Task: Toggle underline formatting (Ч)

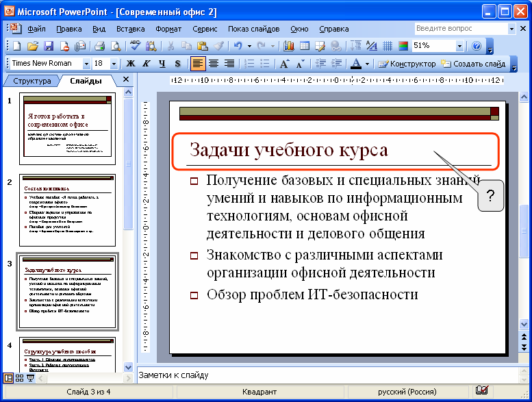Action: pos(162,64)
